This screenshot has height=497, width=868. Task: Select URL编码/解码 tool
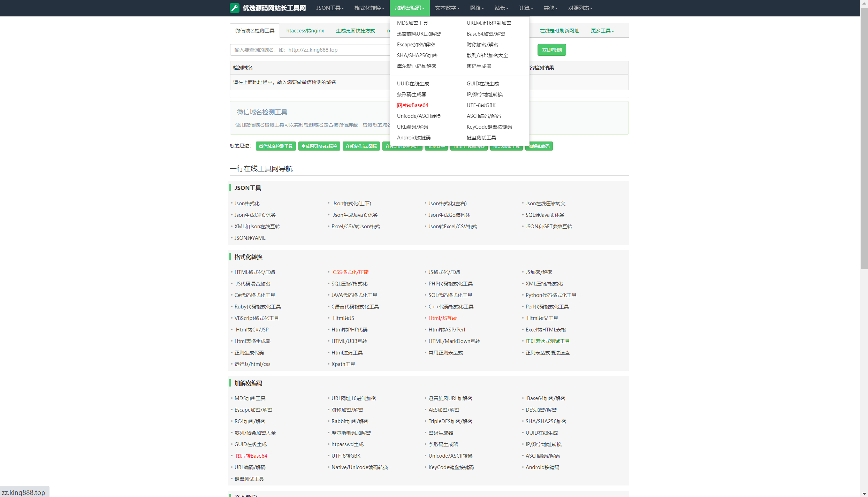coord(412,126)
